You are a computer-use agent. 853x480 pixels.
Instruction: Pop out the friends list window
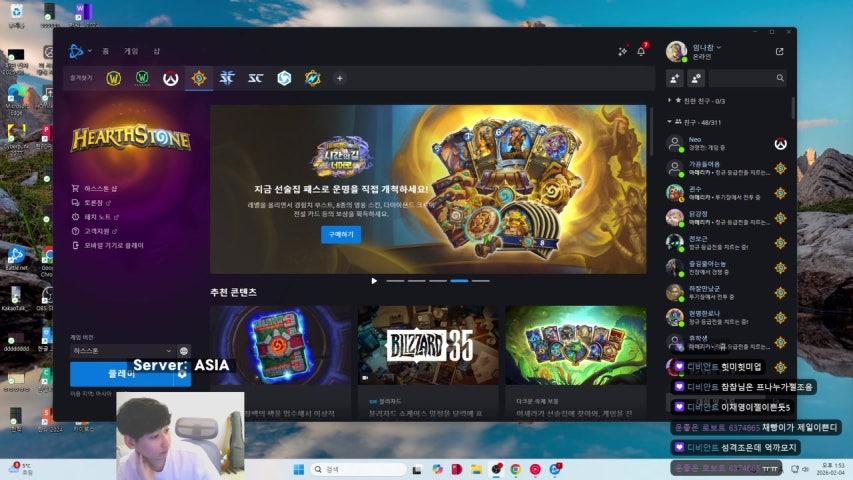(780, 51)
